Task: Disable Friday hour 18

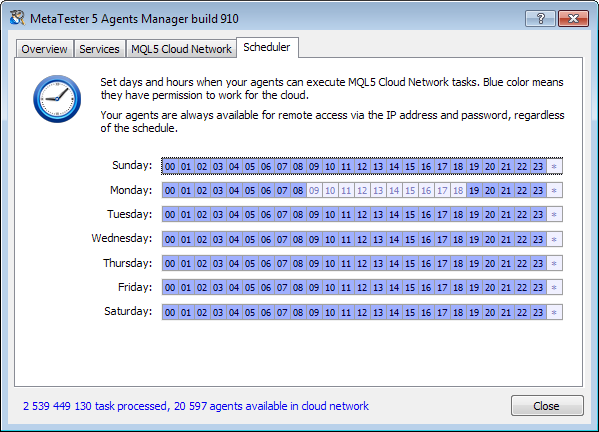Action: pos(458,288)
